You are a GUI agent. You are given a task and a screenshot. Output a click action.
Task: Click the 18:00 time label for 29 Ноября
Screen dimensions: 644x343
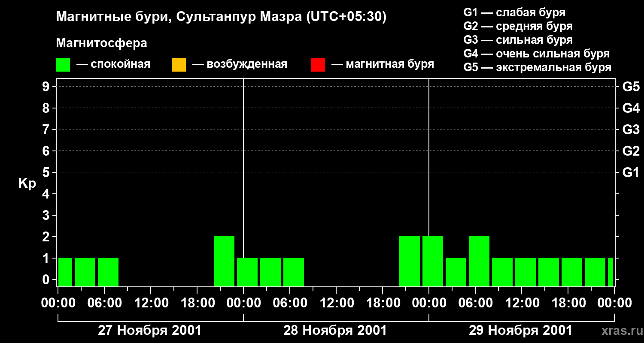[568, 303]
